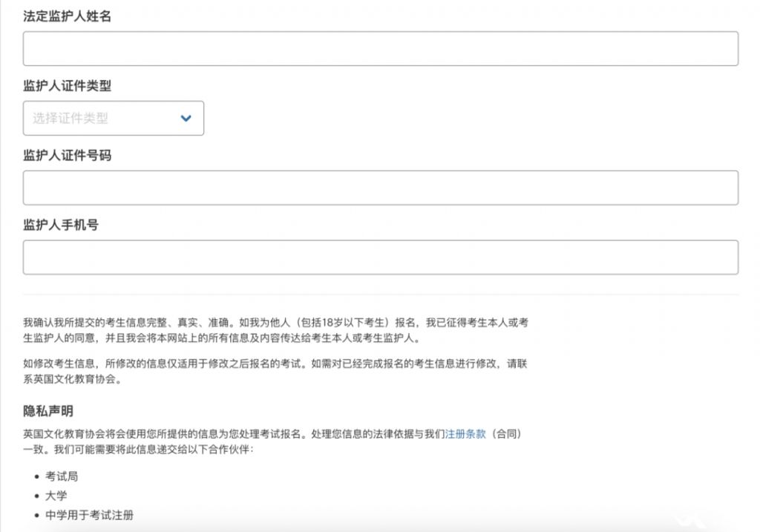Open the 监护人证件类型 dropdown

(x=113, y=118)
